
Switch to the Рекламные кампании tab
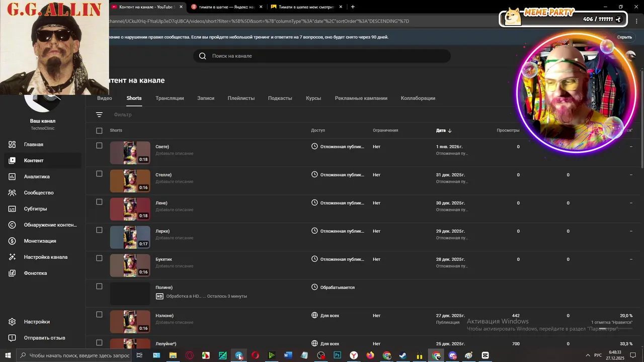click(x=361, y=98)
